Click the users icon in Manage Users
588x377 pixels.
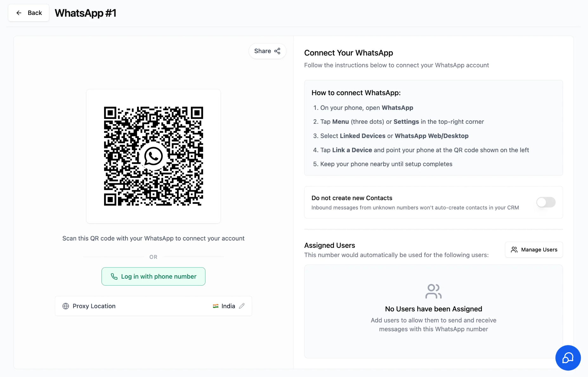click(x=514, y=250)
